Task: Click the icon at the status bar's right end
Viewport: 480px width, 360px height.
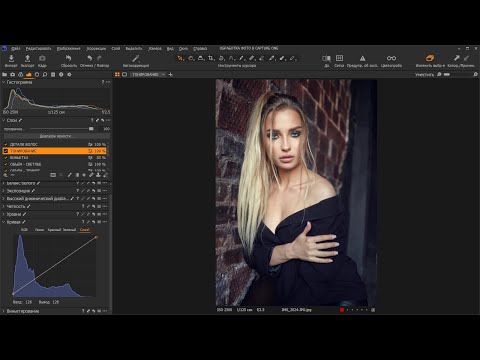Action: point(373,310)
